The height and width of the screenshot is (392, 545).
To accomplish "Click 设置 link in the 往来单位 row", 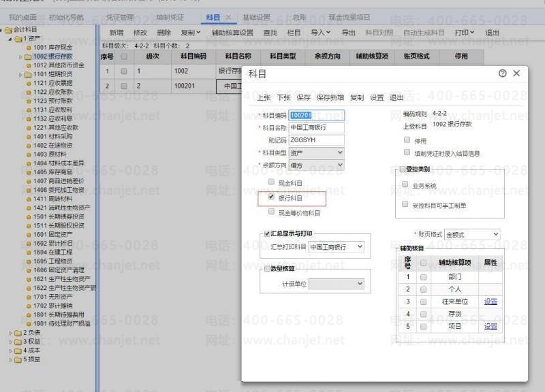I will pyautogui.click(x=490, y=301).
